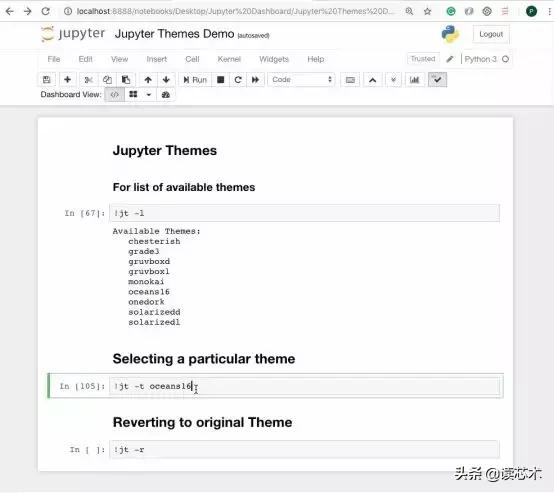554x493 pixels.
Task: Paste cells below icon
Action: click(x=126, y=80)
